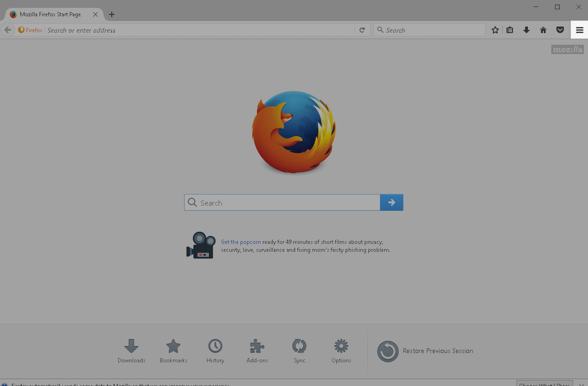Click the Mozilla Firefox Start Page tab

click(x=51, y=14)
